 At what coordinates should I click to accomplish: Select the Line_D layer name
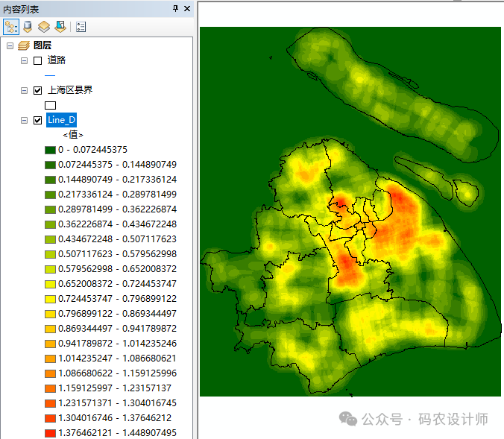(x=61, y=120)
